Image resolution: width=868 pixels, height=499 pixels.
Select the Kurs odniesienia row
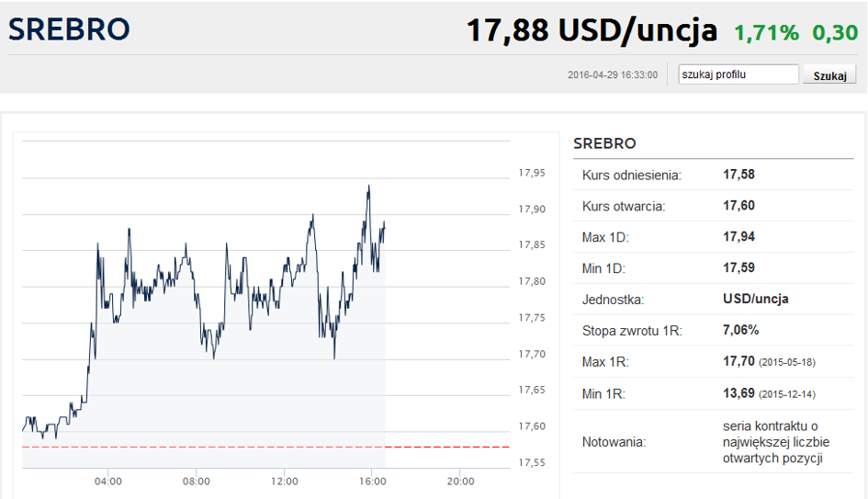713,175
